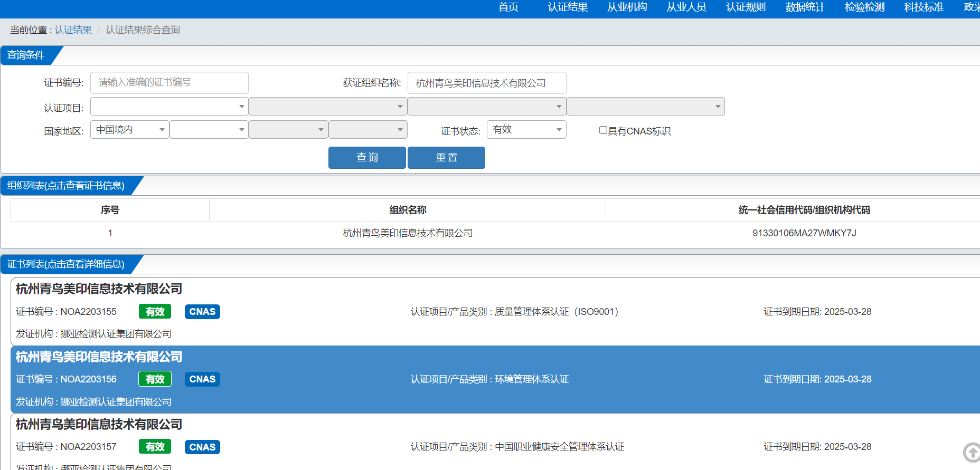Open the province dropdown next to 中国境内
The width and height of the screenshot is (980, 470).
pyautogui.click(x=209, y=130)
